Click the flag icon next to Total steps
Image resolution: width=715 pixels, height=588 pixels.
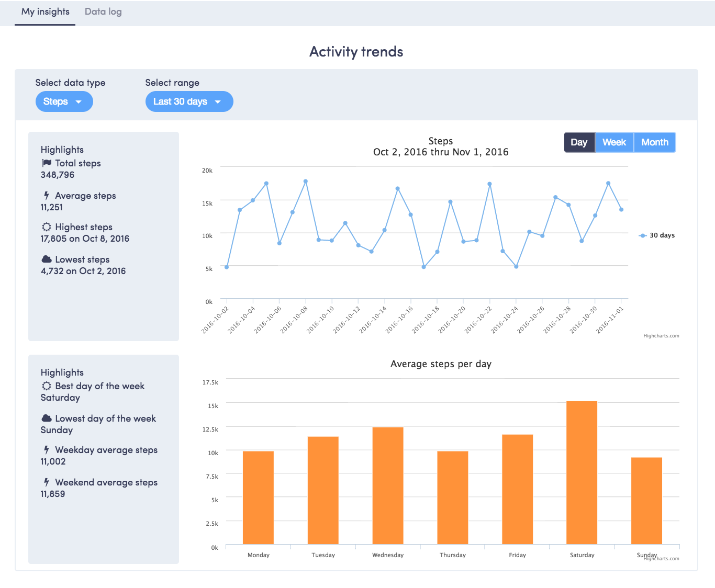47,163
